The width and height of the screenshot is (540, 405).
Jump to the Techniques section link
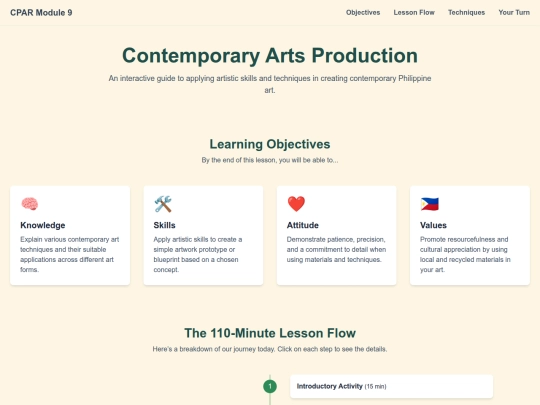[466, 12]
